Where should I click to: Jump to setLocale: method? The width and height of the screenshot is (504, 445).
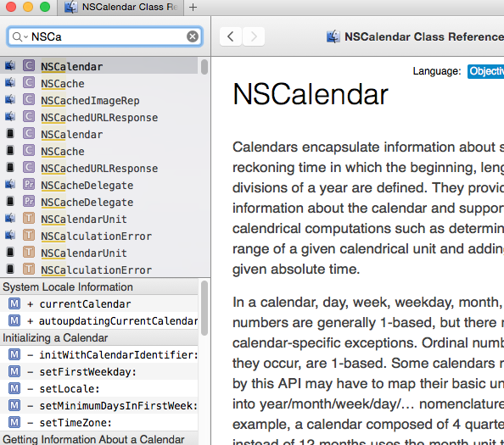point(99,389)
